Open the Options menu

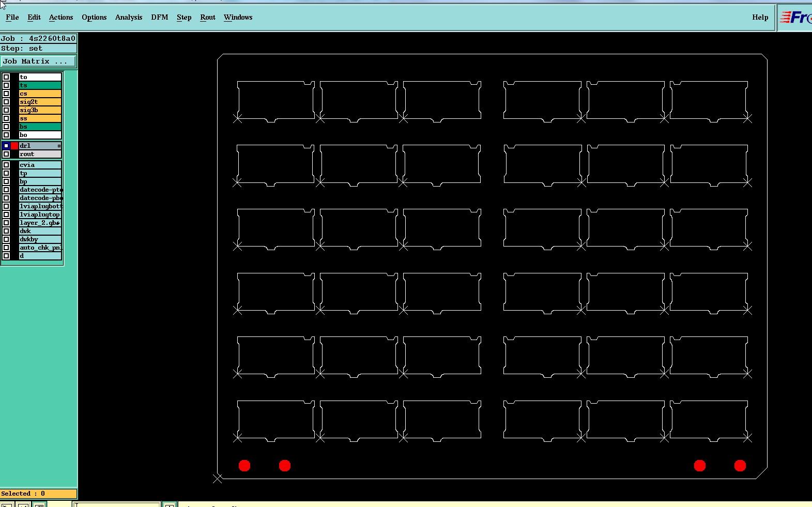coord(94,17)
